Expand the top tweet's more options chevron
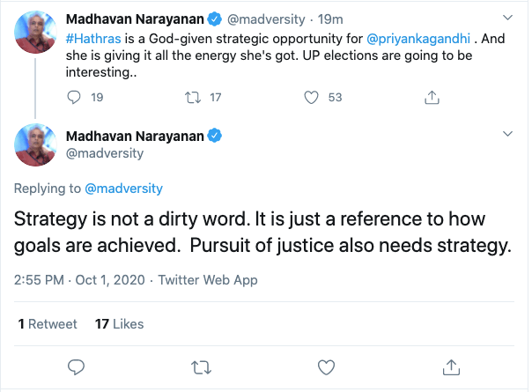The height and width of the screenshot is (392, 532). [506, 18]
